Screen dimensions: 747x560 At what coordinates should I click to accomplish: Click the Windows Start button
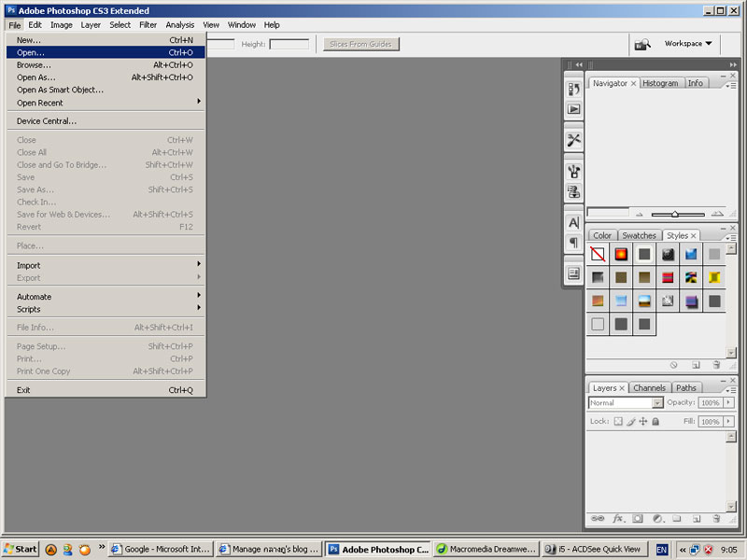21,549
